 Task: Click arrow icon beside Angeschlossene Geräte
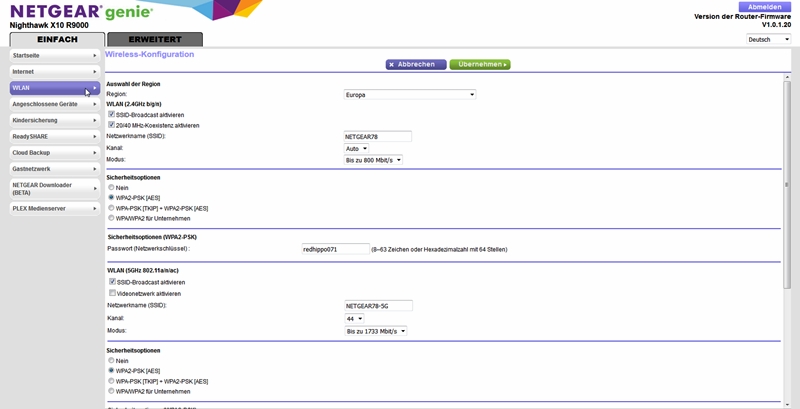pos(94,104)
